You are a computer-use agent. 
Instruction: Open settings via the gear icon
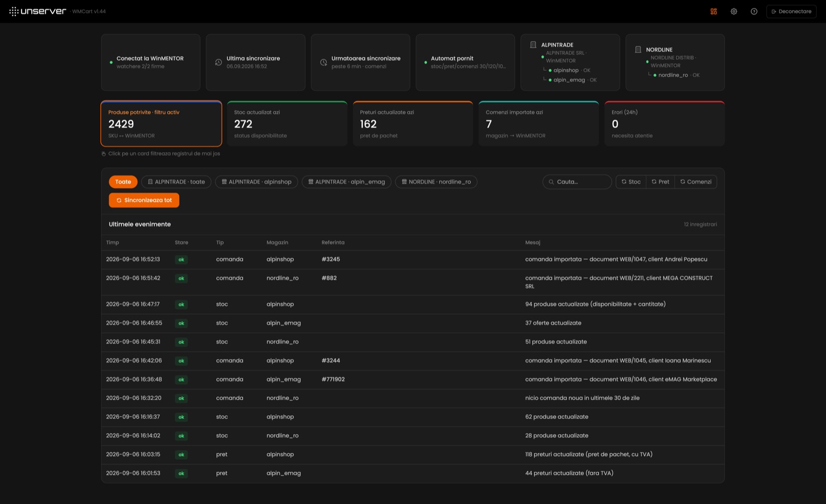[x=734, y=11]
